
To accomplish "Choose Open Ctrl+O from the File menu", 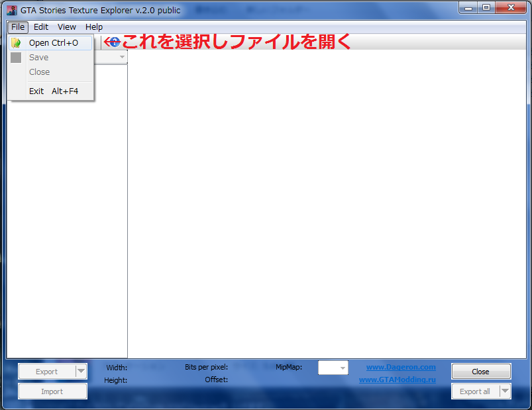I will pos(50,43).
